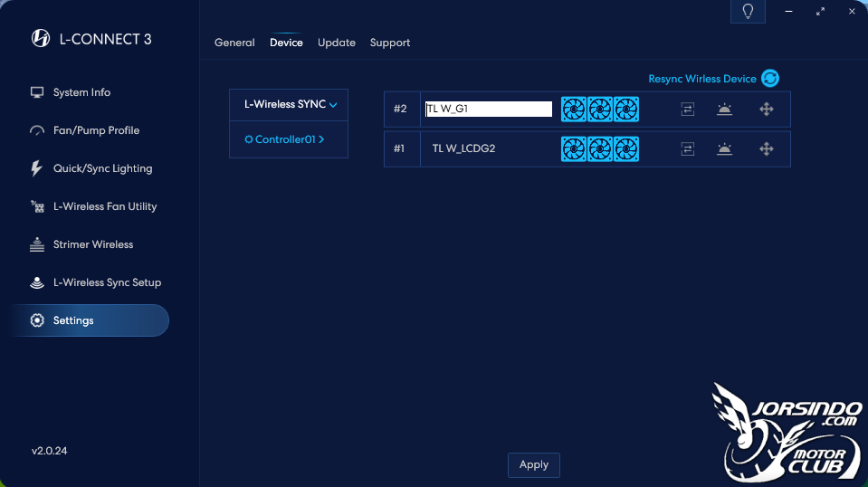The width and height of the screenshot is (868, 487).
Task: Click the move arrows icon in row #1
Action: [766, 148]
